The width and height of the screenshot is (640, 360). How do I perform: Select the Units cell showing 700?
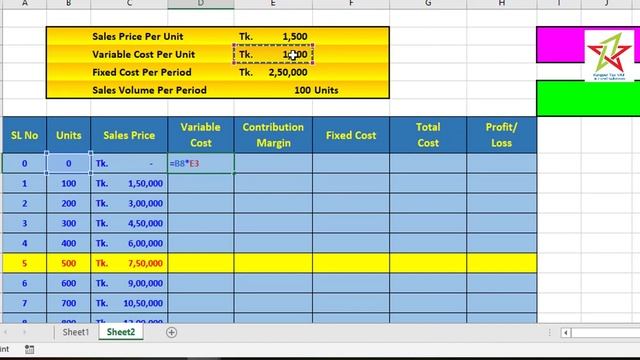pos(69,303)
